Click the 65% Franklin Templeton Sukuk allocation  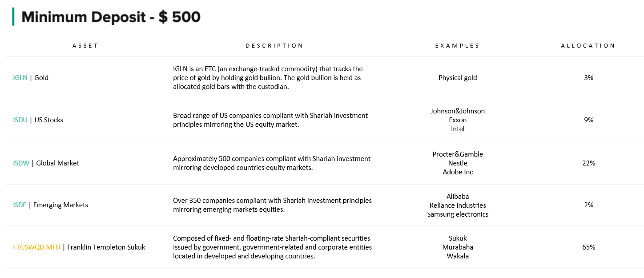pyautogui.click(x=589, y=247)
